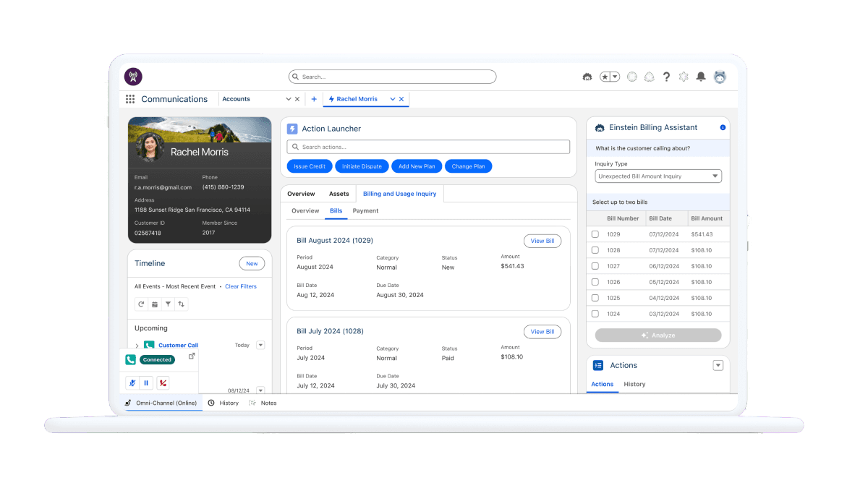The height and width of the screenshot is (488, 868).
Task: Open the Payment sub-tab
Action: point(365,211)
